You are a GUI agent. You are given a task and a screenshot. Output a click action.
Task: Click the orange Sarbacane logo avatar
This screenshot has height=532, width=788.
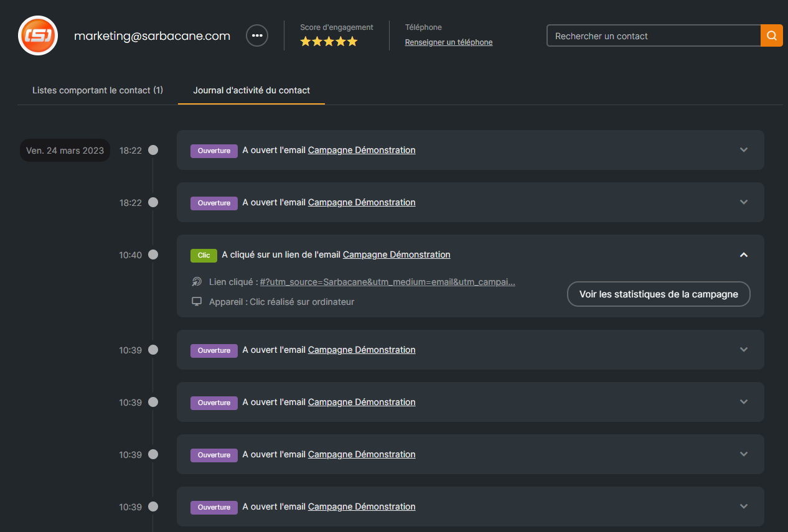[x=38, y=35]
